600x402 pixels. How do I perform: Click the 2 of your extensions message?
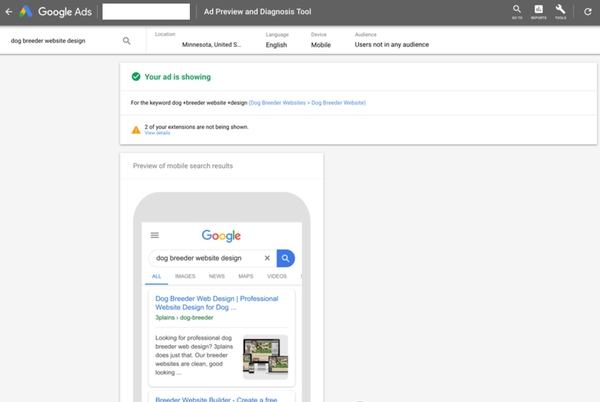coord(196,127)
